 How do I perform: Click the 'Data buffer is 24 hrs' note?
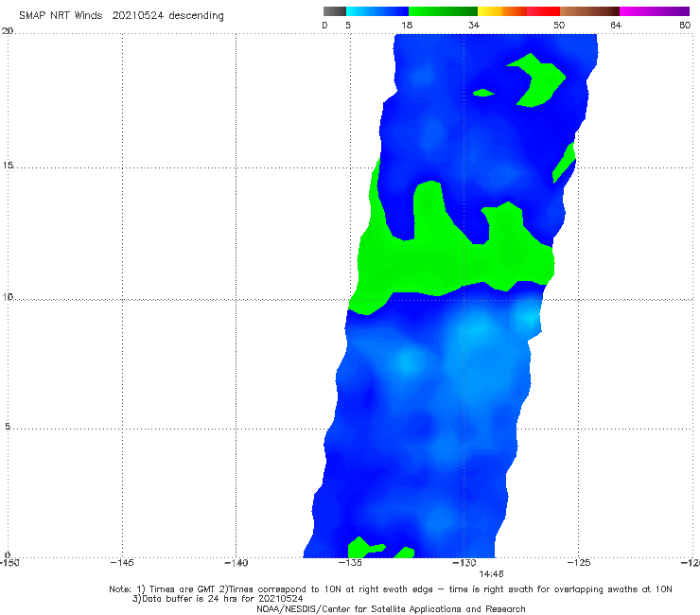218,599
